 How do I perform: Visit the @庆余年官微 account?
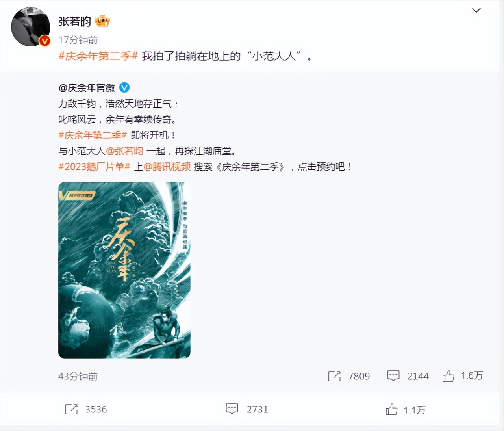click(x=87, y=87)
